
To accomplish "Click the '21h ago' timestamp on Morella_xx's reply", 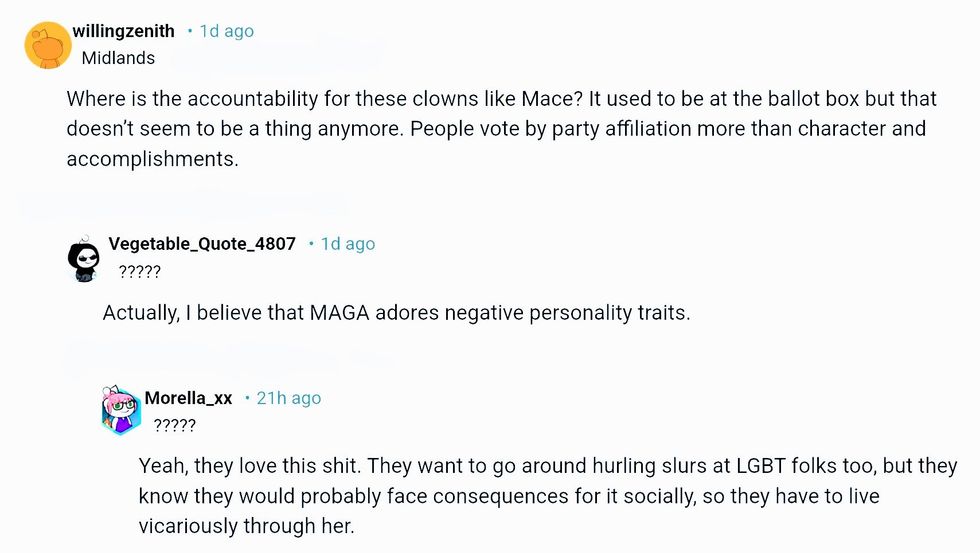I will point(289,398).
